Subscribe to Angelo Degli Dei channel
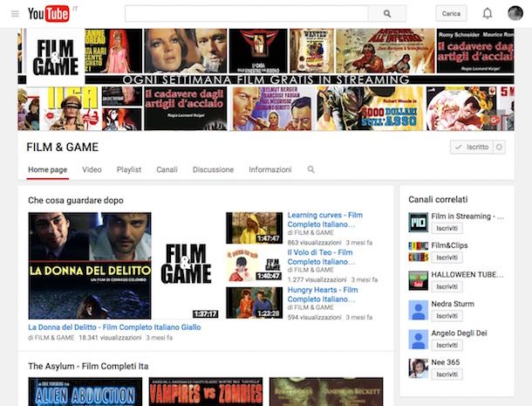Screen dimensions: 532x406 click(x=447, y=345)
